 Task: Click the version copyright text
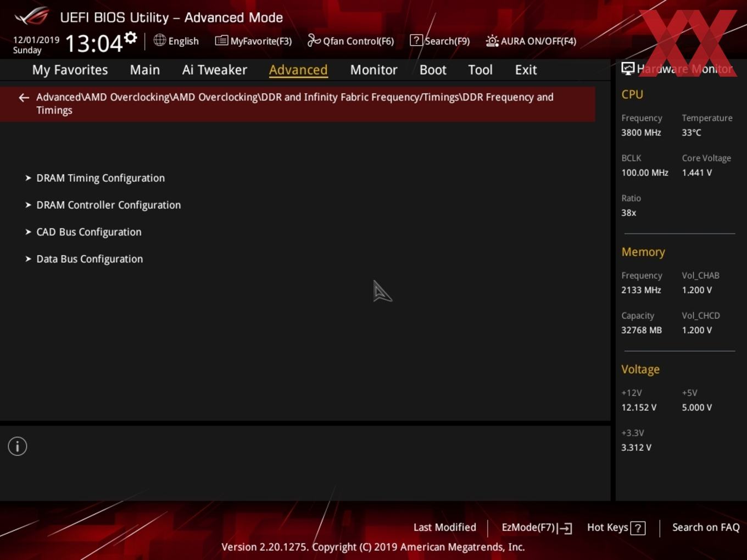[373, 547]
